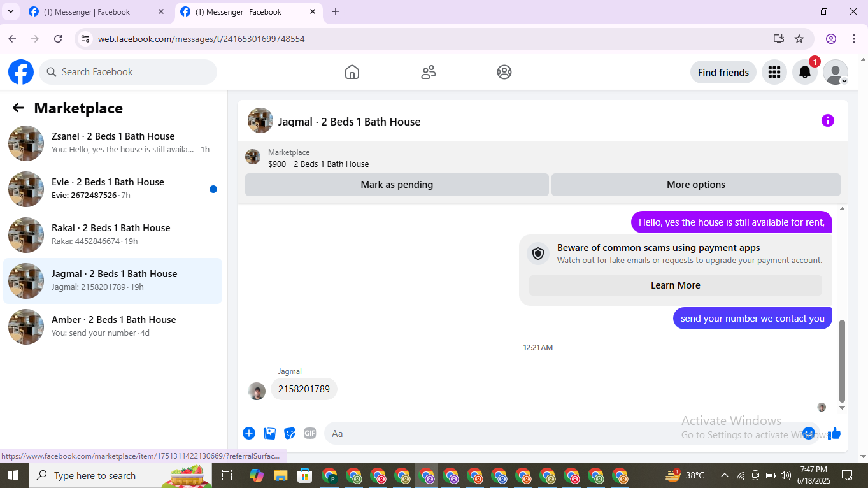Viewport: 868px width, 488px height.
Task: Open Evie conversation with unread dot
Action: click(113, 189)
